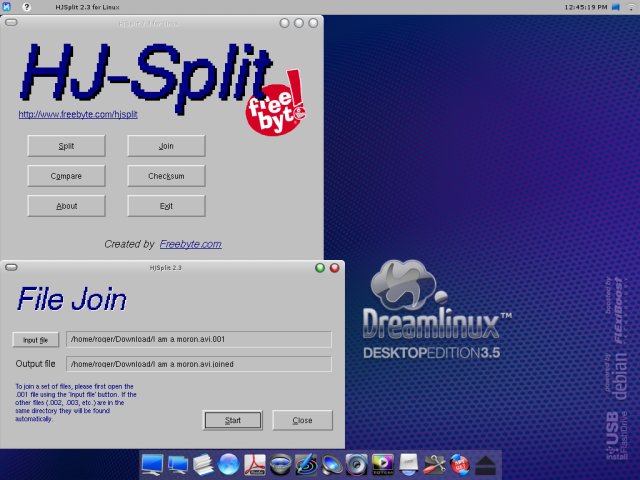
Task: Click the output file path field
Action: pos(199,364)
